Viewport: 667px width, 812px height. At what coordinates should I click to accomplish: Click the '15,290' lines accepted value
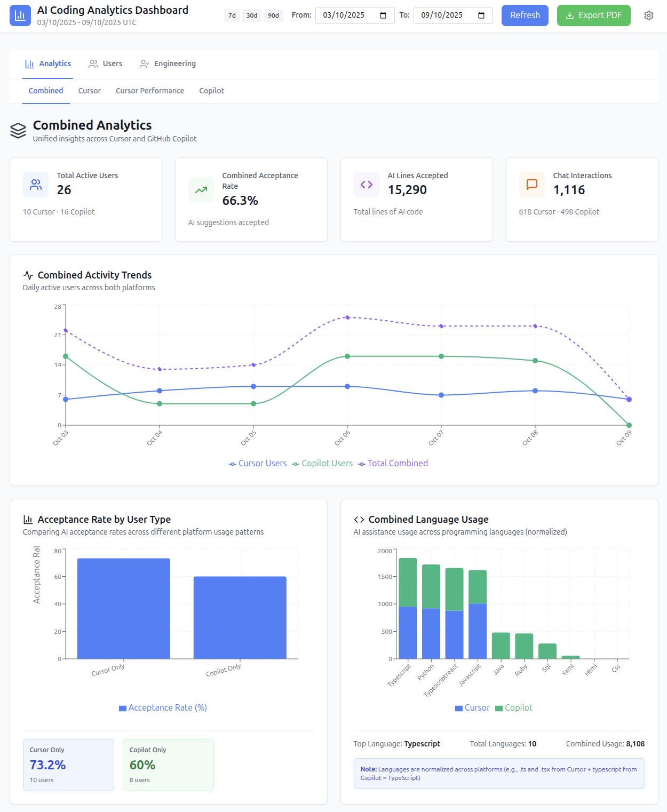pyautogui.click(x=407, y=190)
